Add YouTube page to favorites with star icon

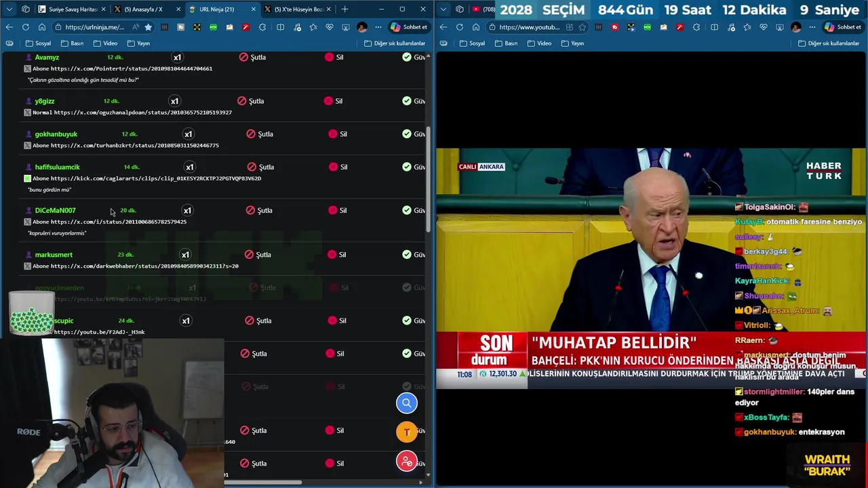(582, 27)
